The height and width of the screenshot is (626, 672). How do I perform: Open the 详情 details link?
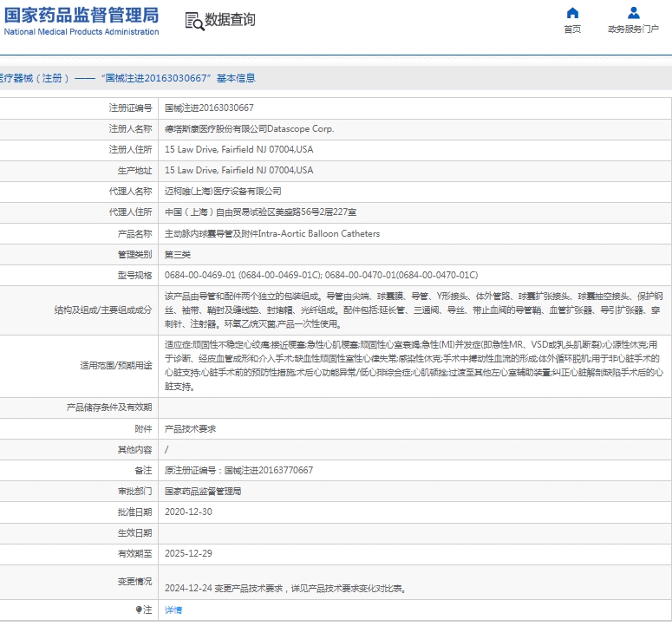(173, 610)
